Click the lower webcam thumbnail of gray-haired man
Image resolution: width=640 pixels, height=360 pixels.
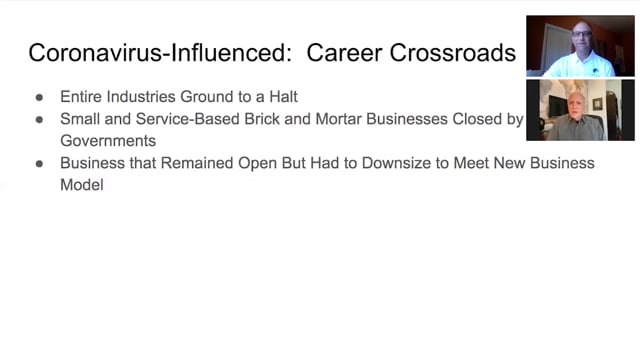(580, 110)
